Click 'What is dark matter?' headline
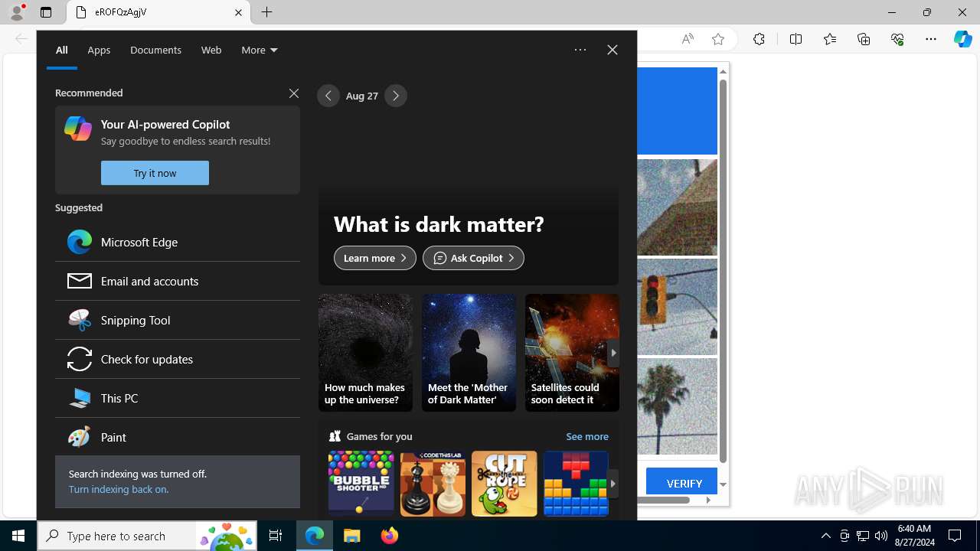This screenshot has width=980, height=551. (439, 224)
